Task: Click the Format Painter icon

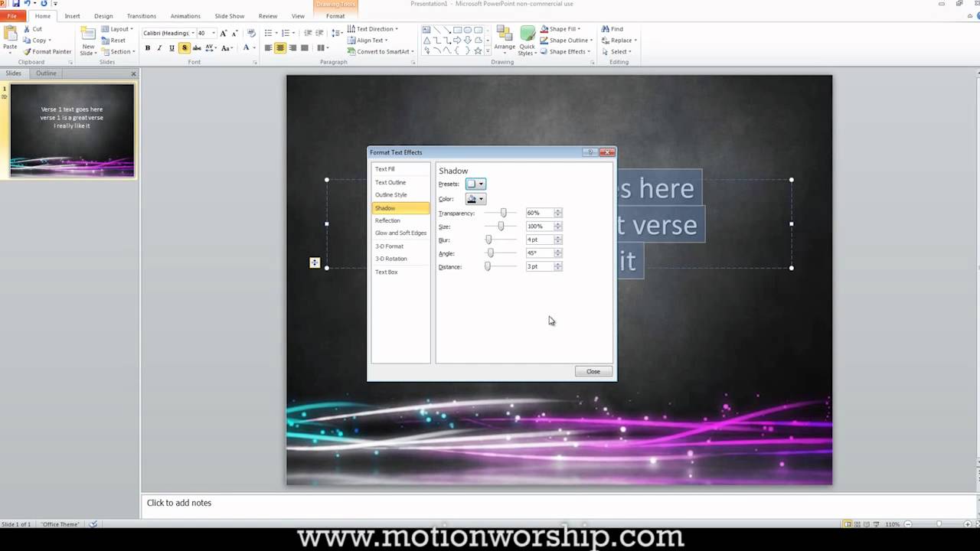Action: tap(28, 52)
